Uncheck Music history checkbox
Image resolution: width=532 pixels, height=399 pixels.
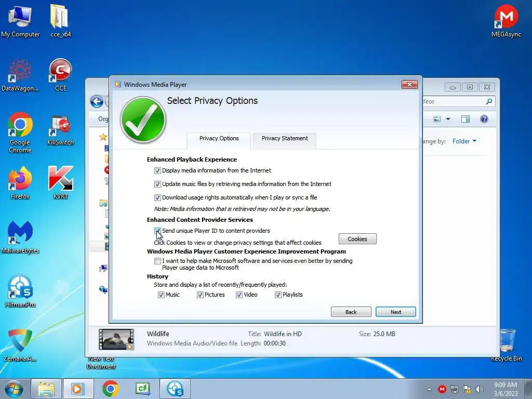click(161, 295)
